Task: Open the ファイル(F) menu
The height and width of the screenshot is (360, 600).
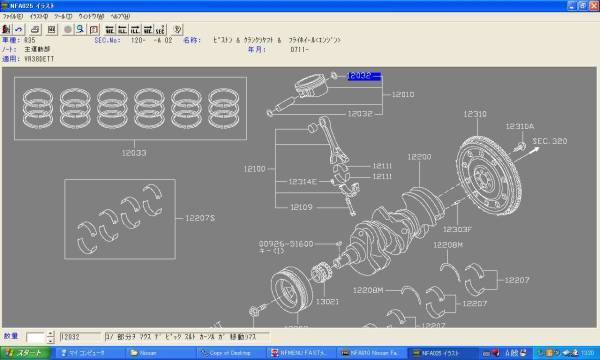Action: [13, 16]
